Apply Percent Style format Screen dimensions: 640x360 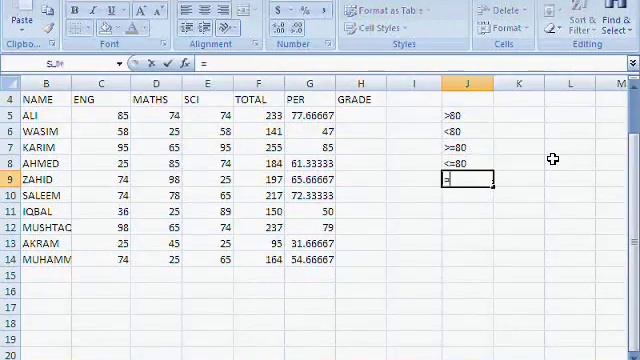point(305,10)
